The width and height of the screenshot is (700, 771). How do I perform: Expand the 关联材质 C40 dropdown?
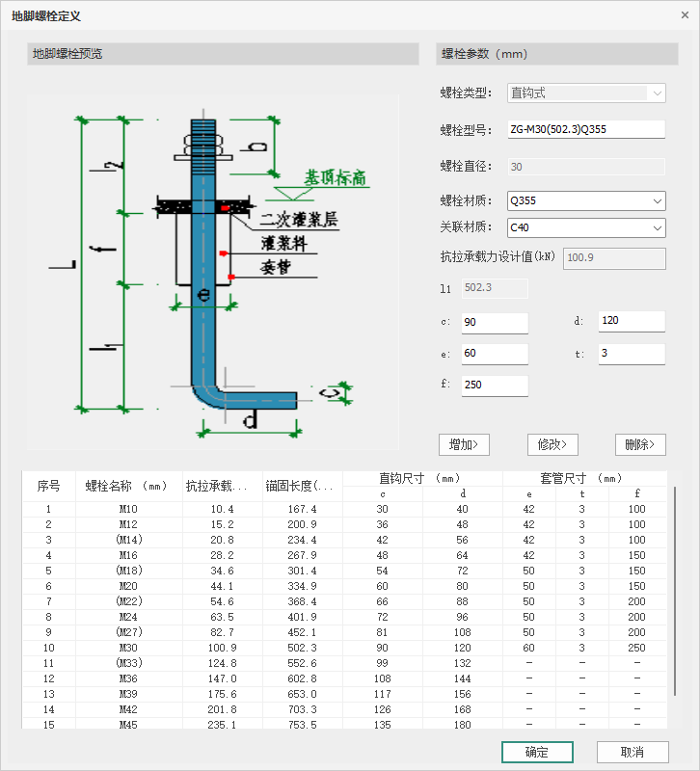pyautogui.click(x=586, y=227)
